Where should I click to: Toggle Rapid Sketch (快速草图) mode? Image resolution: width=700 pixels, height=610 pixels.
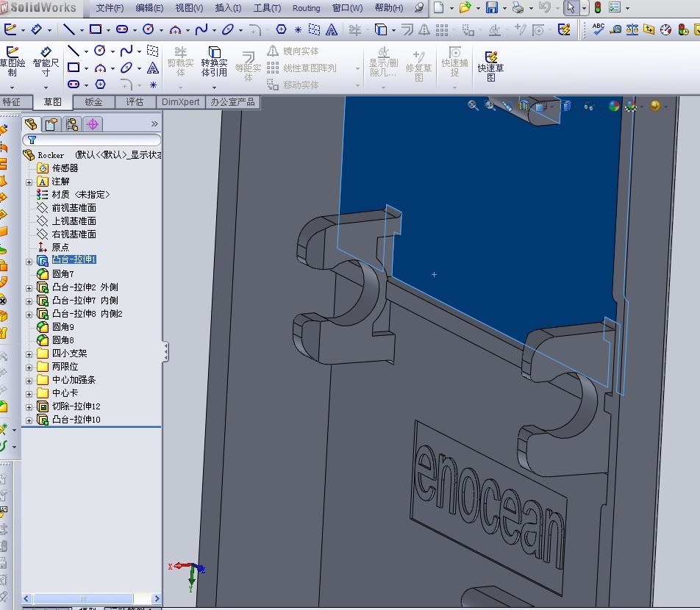click(490, 66)
